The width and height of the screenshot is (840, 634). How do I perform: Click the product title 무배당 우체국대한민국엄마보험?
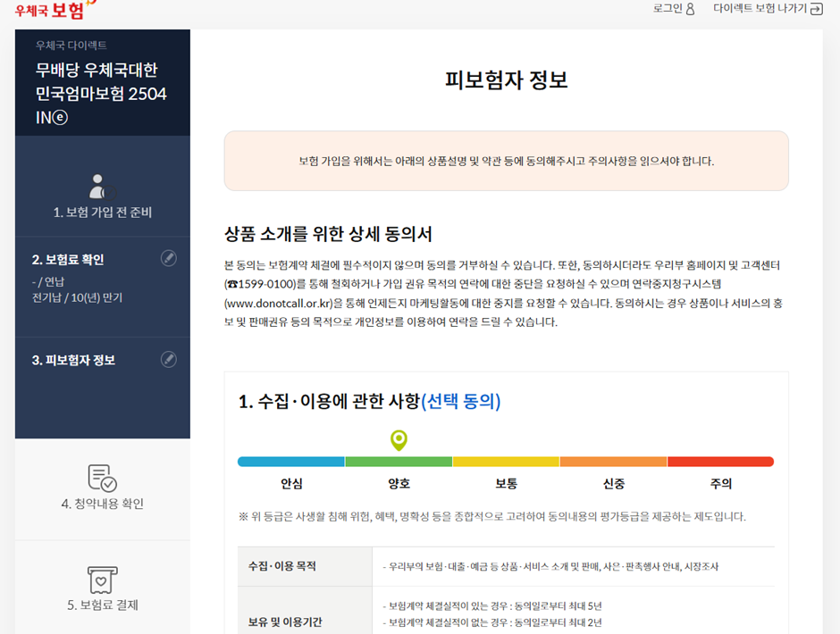[101, 93]
